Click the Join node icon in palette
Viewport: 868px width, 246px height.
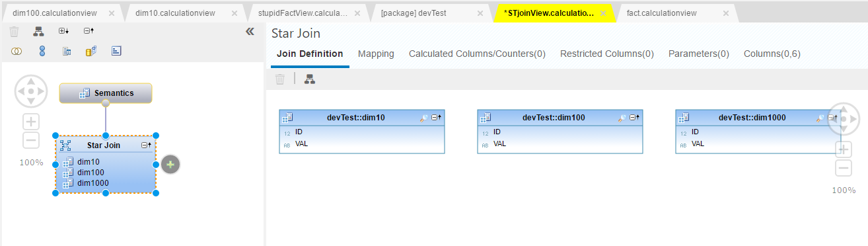(x=17, y=51)
